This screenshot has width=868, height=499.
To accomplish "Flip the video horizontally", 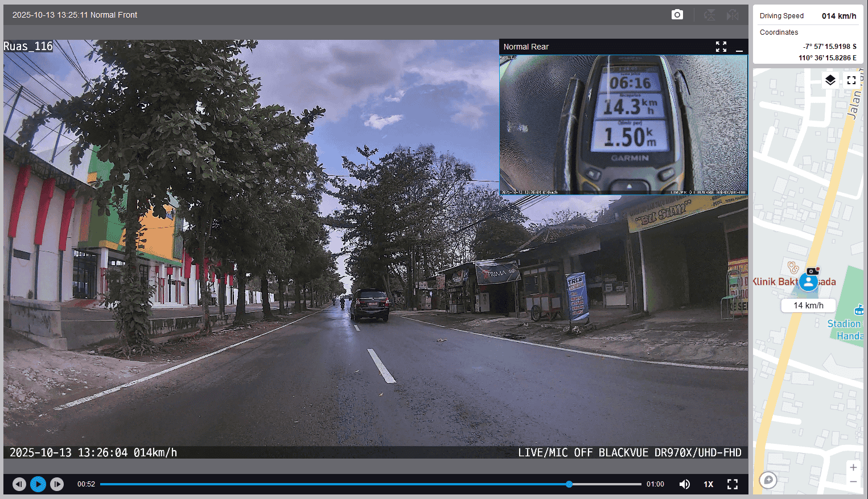I will (733, 15).
